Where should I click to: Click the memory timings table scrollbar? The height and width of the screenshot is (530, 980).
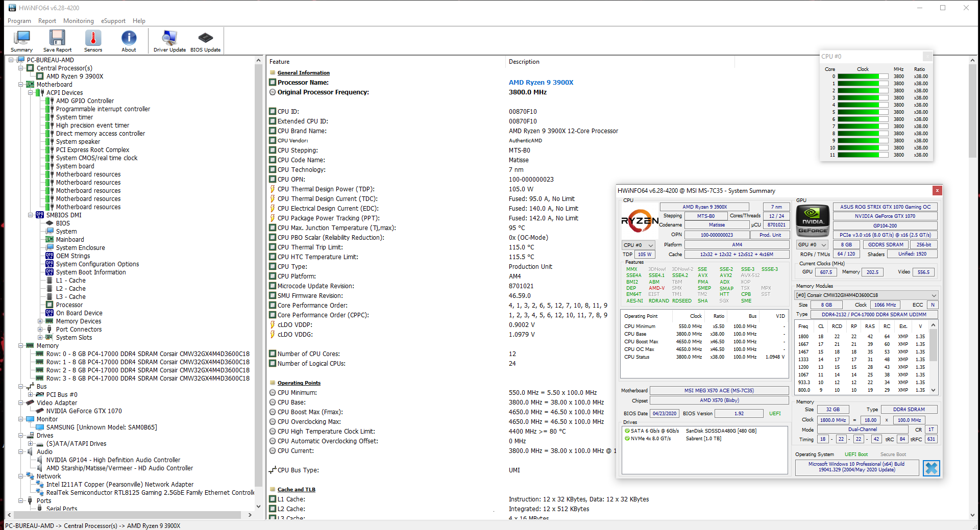point(934,358)
